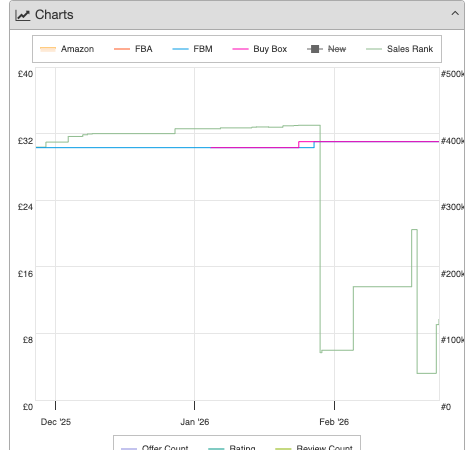Toggle the Review Count legend item
The width and height of the screenshot is (474, 450).
[x=314, y=447]
